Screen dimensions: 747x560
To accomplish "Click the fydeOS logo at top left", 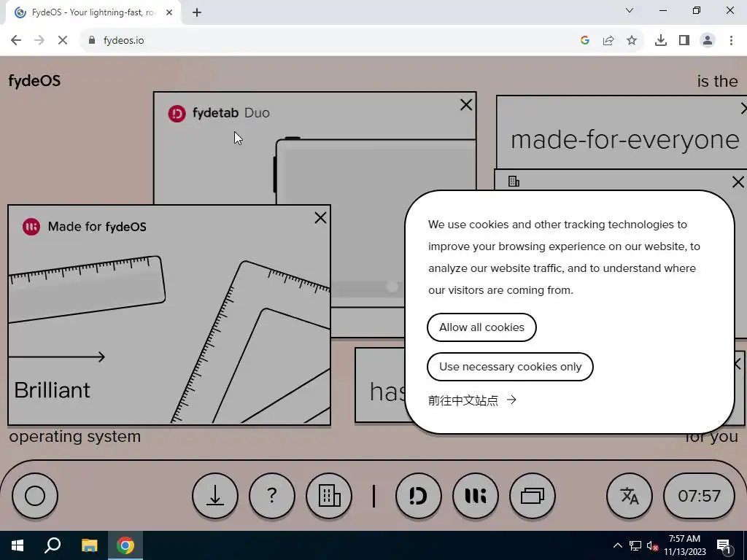I will tap(34, 80).
